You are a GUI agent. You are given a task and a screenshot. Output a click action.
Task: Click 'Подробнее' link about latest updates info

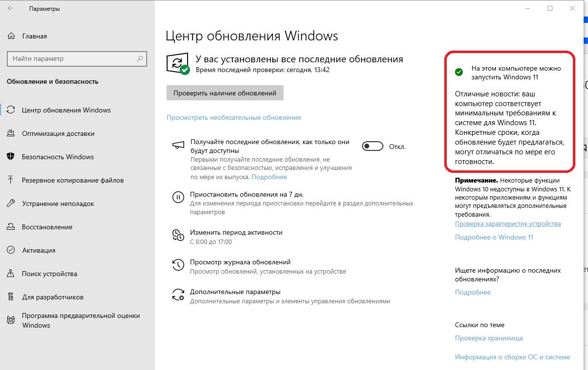click(x=473, y=292)
